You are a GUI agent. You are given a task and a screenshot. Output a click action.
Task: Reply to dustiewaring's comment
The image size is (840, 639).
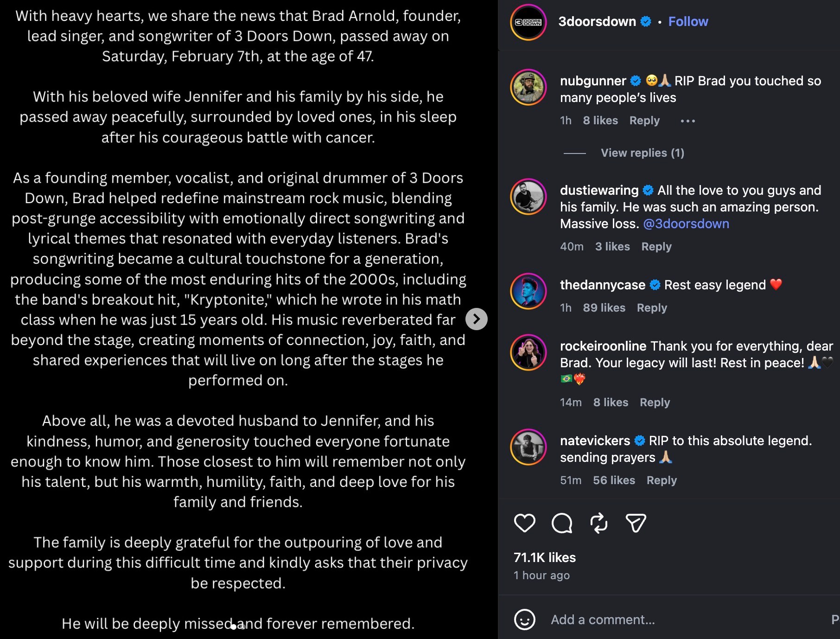point(656,247)
